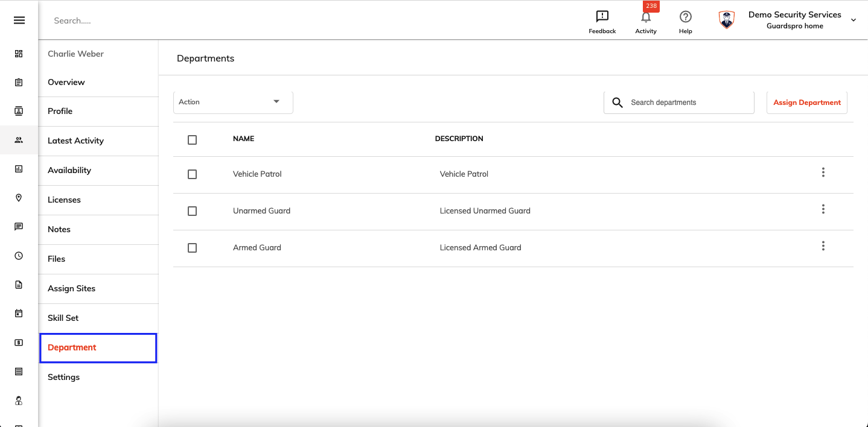Open the Settings tab
This screenshot has height=427, width=868.
tap(98, 377)
